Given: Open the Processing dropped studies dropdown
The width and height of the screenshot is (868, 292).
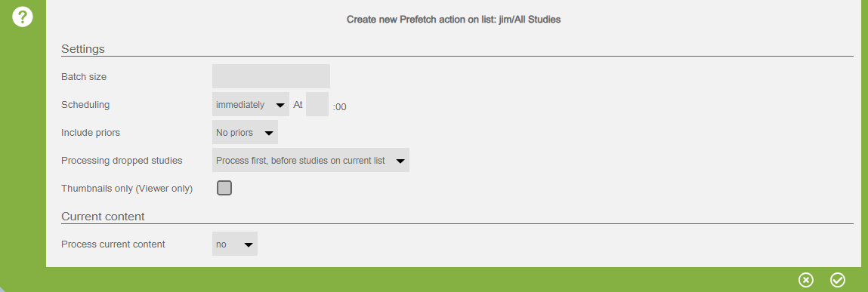Looking at the screenshot, I should [x=310, y=161].
